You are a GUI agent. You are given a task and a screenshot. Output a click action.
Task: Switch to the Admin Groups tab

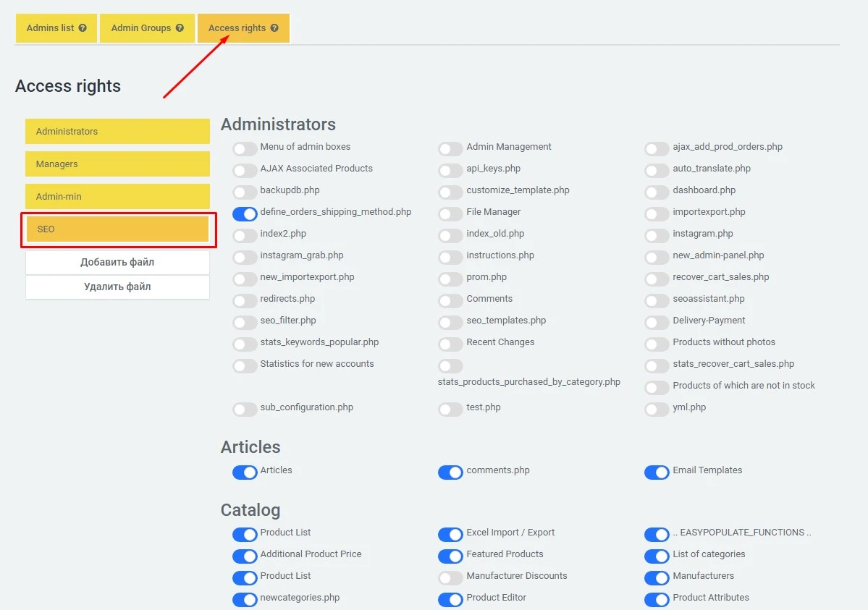click(142, 27)
